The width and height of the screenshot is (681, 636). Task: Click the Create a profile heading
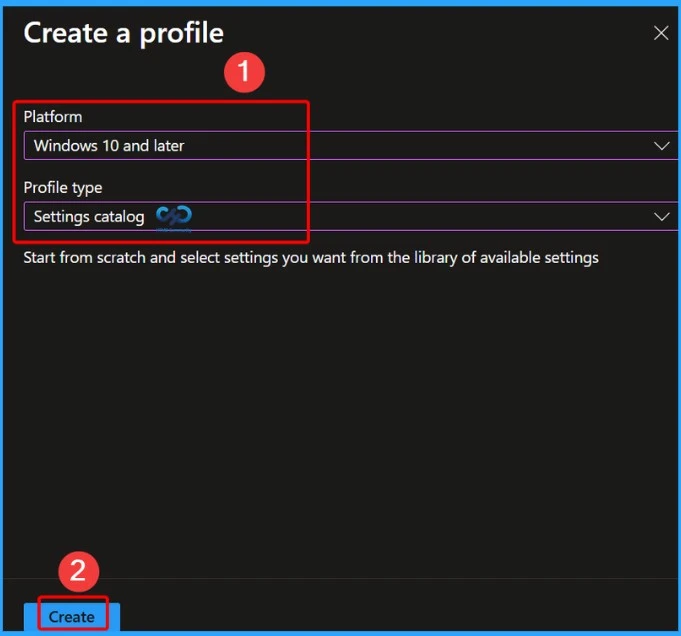pos(124,33)
